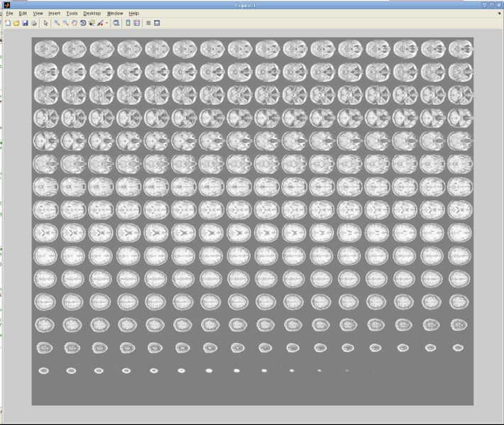Select the Zoom In magnifier tool
The width and height of the screenshot is (504, 425).
point(57,23)
